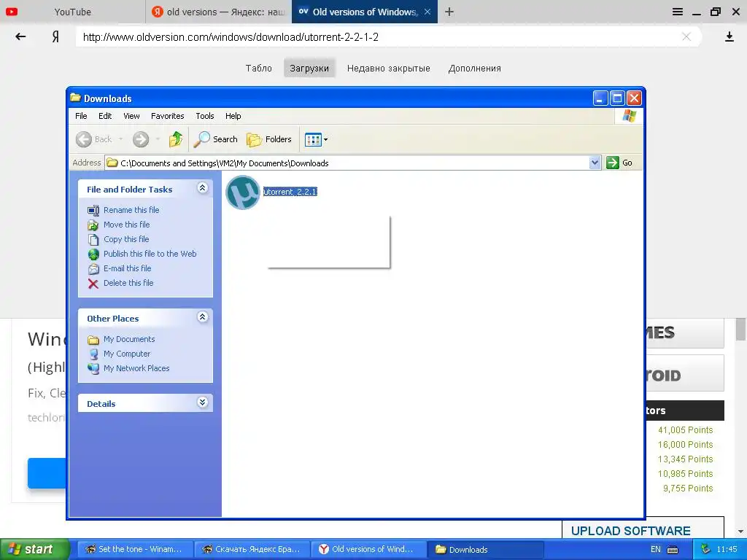This screenshot has height=560, width=747.
Task: Open the Help menu
Action: click(233, 116)
